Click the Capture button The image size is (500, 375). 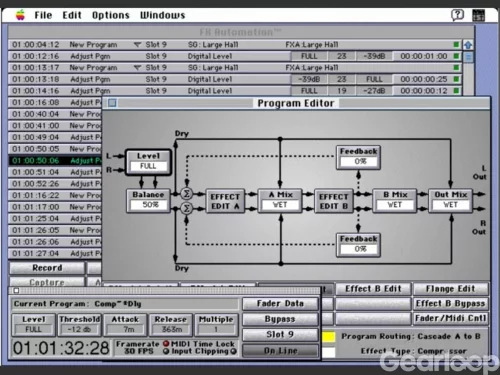tap(47, 282)
